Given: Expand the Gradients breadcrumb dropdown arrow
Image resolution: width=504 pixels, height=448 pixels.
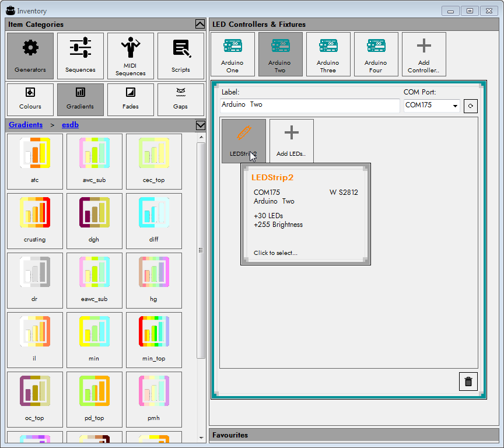Looking at the screenshot, I should coord(200,125).
